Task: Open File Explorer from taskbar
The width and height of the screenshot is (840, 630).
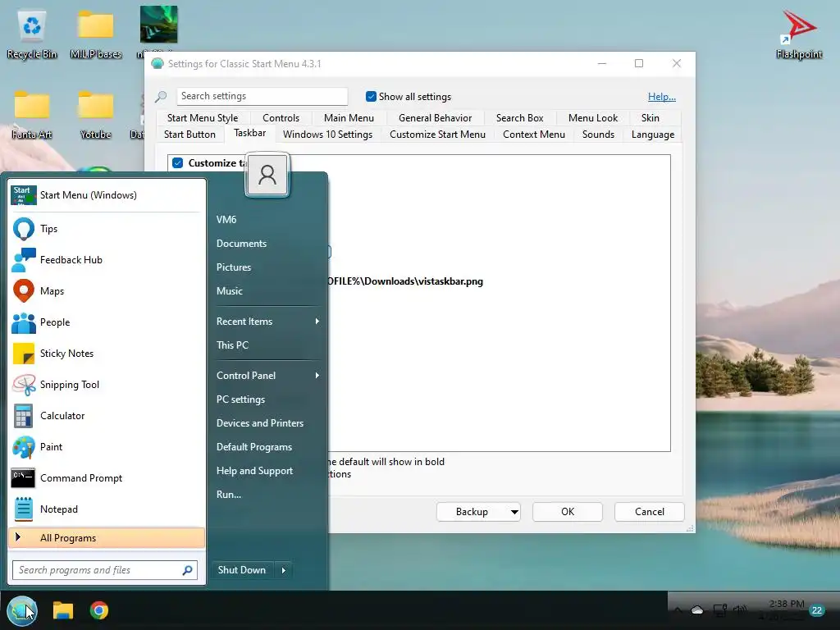Action: click(62, 610)
